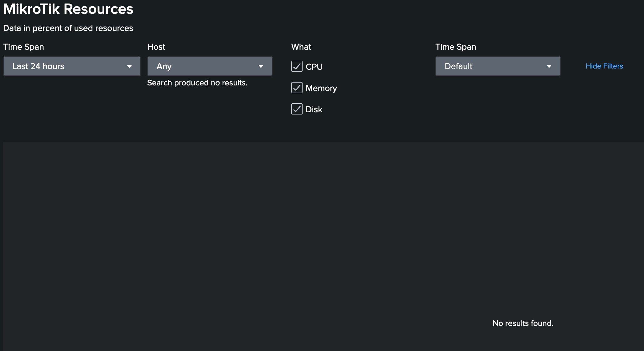Image resolution: width=644 pixels, height=351 pixels.
Task: Click the Memory label text
Action: point(321,88)
